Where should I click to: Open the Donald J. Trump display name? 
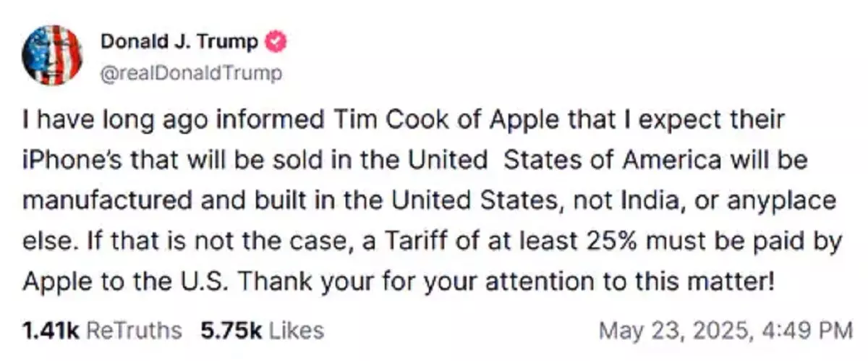coord(179,42)
